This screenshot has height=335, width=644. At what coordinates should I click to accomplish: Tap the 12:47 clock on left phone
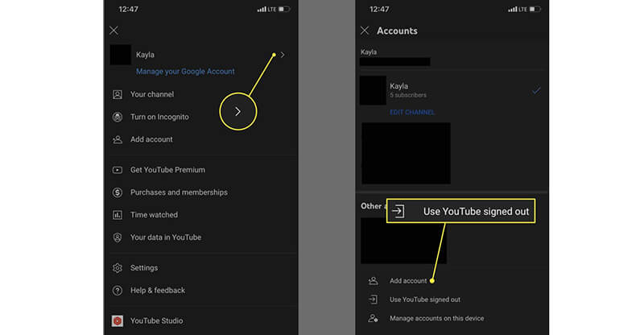point(129,9)
